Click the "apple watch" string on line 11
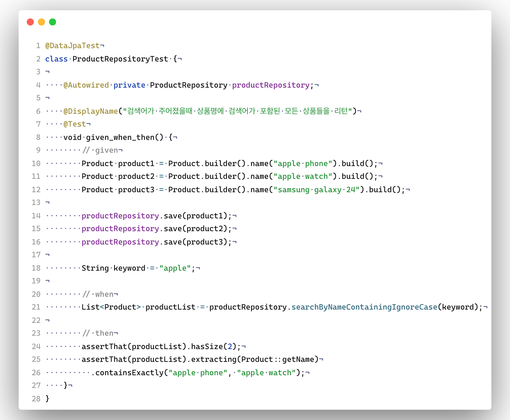The image size is (510, 420). pyautogui.click(x=303, y=176)
